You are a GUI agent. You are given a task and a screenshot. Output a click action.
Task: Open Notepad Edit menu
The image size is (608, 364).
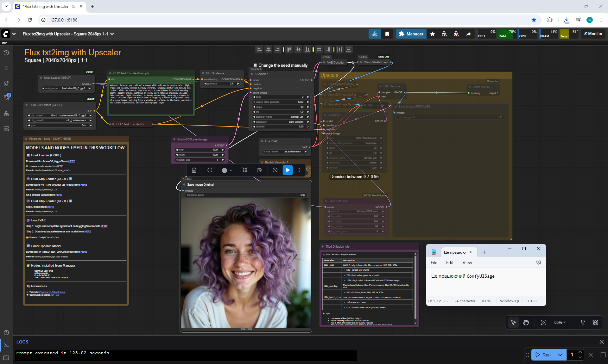[x=450, y=262]
